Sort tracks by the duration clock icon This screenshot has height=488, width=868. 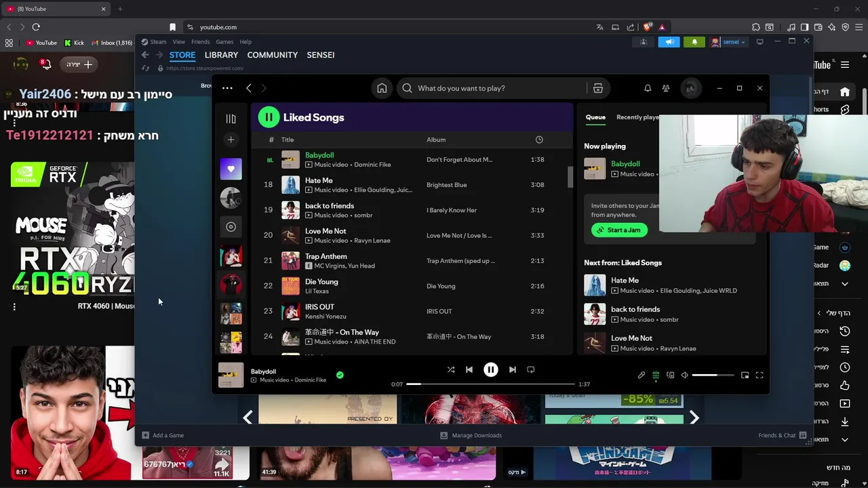pos(539,140)
